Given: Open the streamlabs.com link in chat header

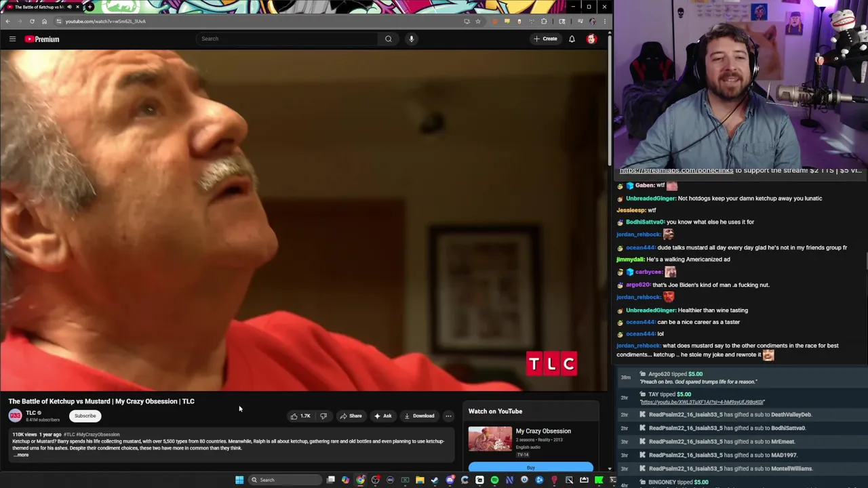Looking at the screenshot, I should (x=676, y=171).
